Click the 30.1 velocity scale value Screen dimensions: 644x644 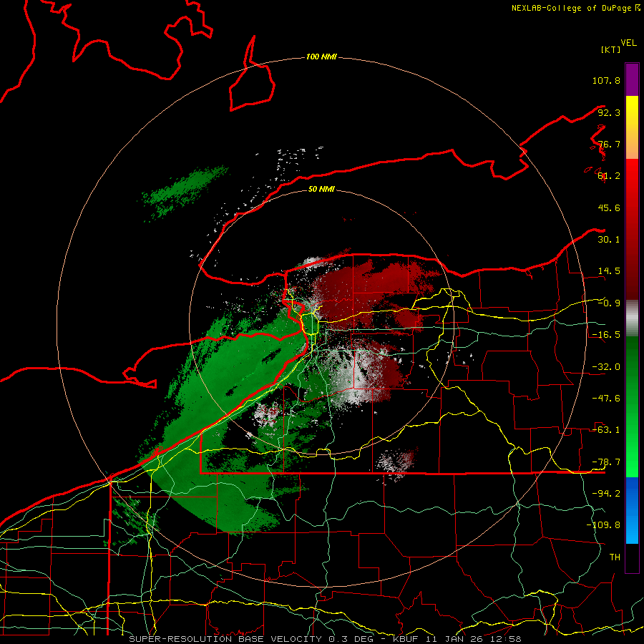tap(609, 240)
